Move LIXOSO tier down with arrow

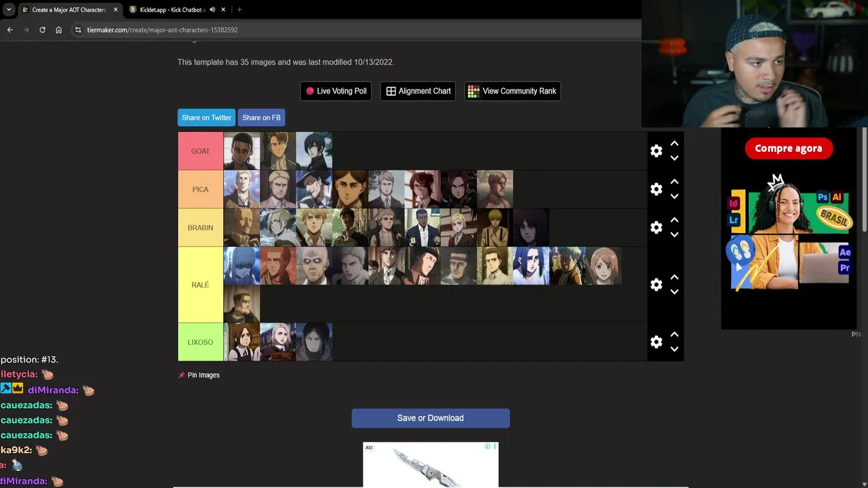[x=674, y=349]
